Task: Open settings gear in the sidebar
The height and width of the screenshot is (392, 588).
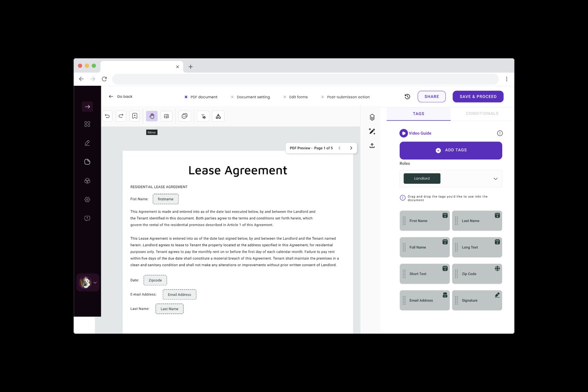Action: pyautogui.click(x=87, y=200)
